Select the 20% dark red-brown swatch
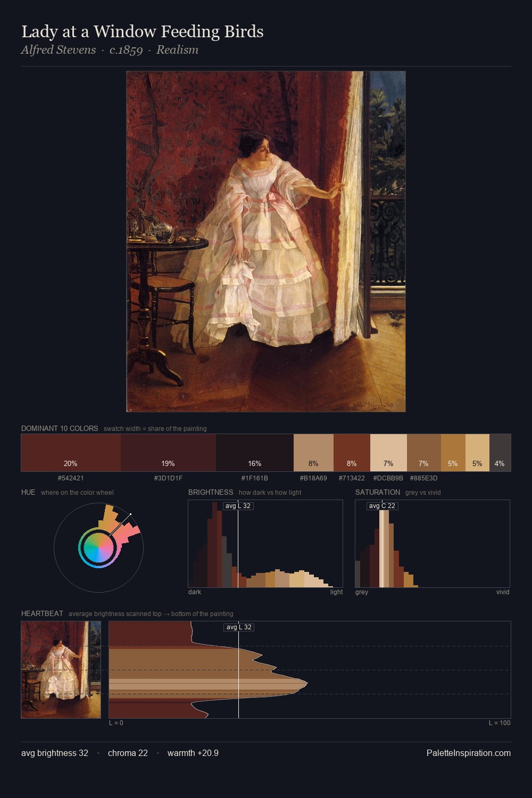Screen dimensions: 532x798 click(x=71, y=453)
